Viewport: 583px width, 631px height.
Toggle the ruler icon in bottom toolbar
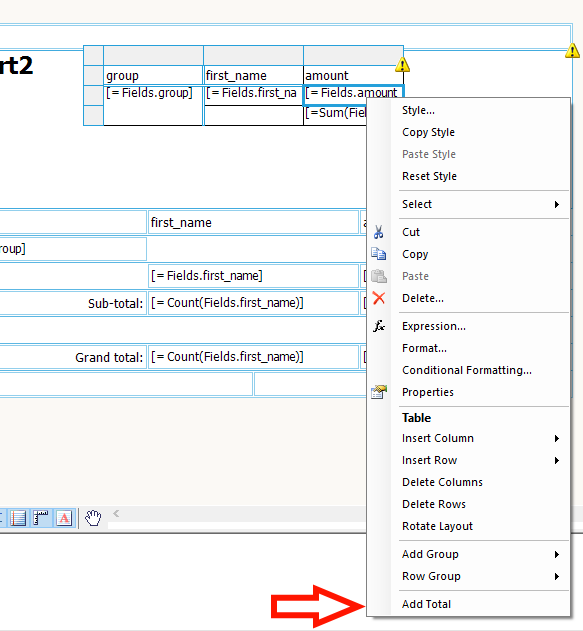[41, 518]
